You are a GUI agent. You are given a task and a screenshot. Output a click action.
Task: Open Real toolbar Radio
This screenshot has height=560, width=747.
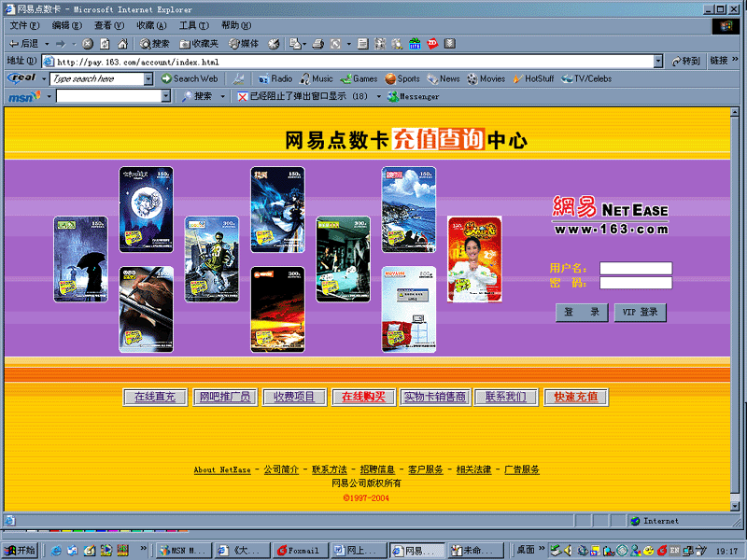(x=275, y=78)
